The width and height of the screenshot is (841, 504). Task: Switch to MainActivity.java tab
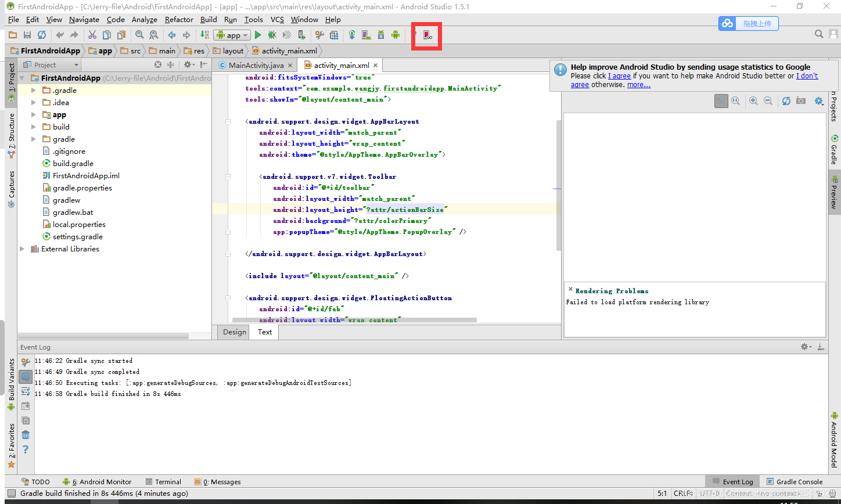point(255,66)
